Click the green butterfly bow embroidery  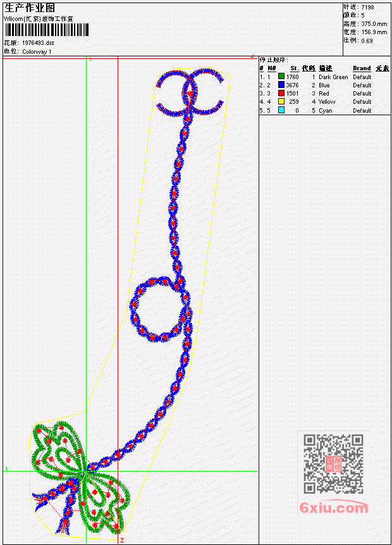80,477
